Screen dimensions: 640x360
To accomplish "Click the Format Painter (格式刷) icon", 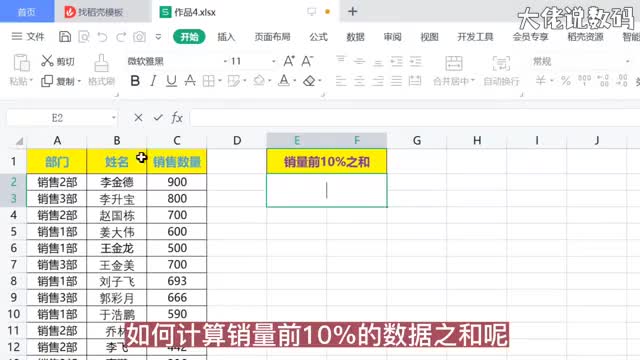I will 101,63.
